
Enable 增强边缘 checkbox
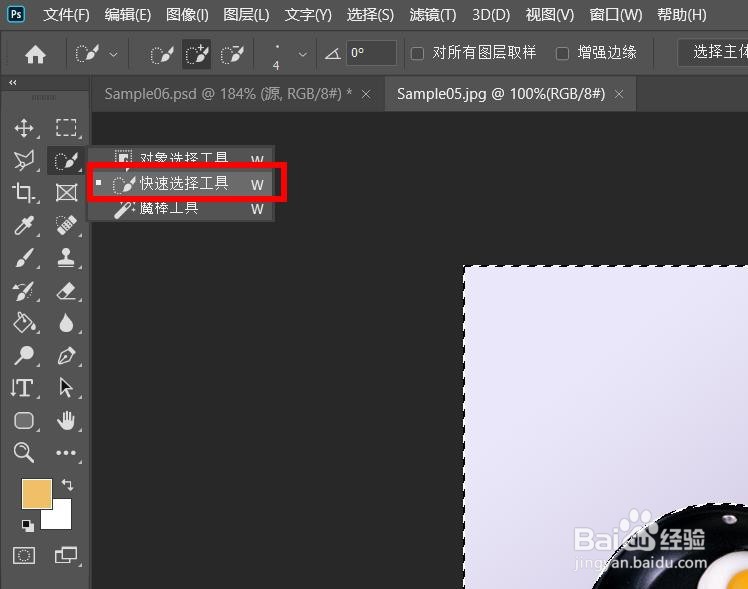pos(562,53)
